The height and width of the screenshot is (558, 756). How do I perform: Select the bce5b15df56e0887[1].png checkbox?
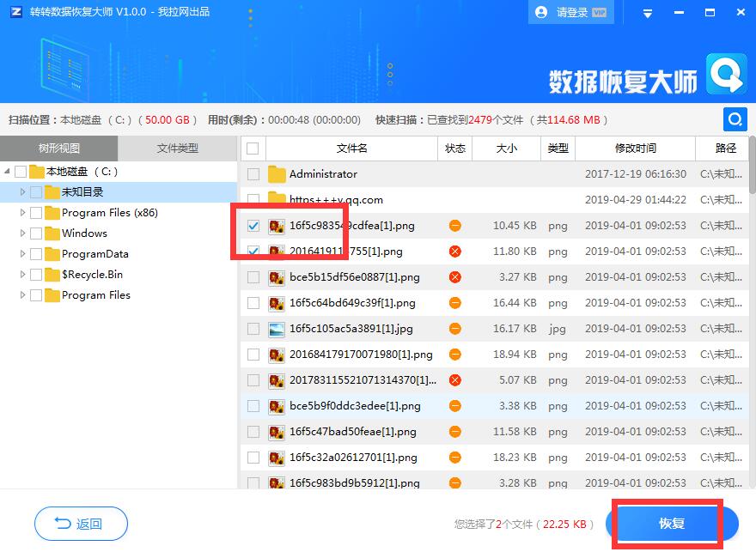coord(253,277)
